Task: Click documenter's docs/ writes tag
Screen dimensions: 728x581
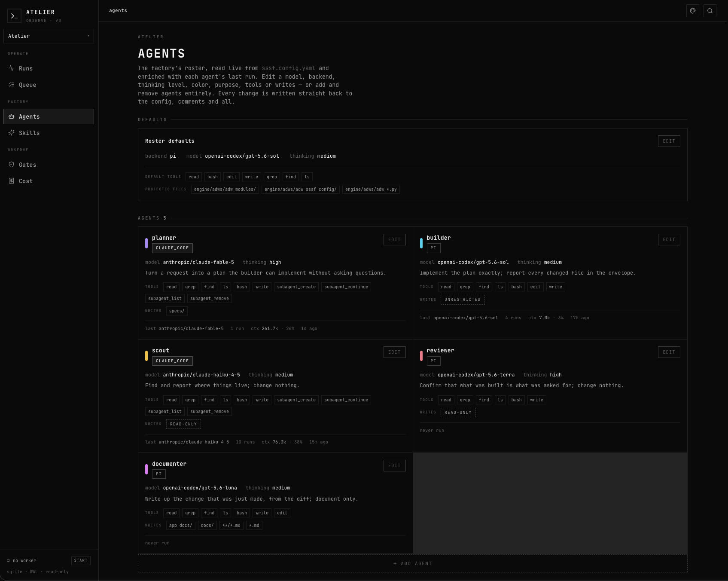Action: [x=207, y=525]
